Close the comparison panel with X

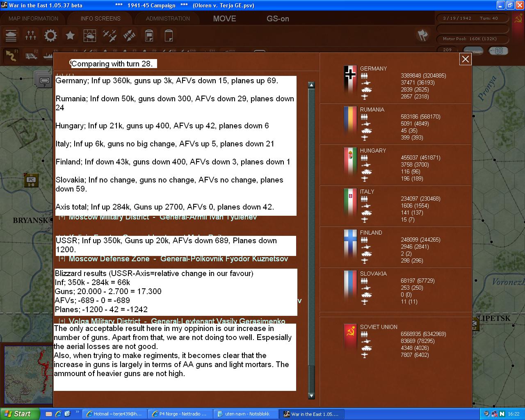tap(466, 59)
